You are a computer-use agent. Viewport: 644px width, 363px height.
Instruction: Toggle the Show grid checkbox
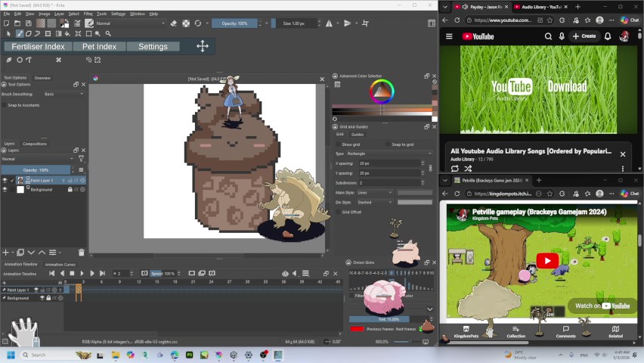coord(338,144)
